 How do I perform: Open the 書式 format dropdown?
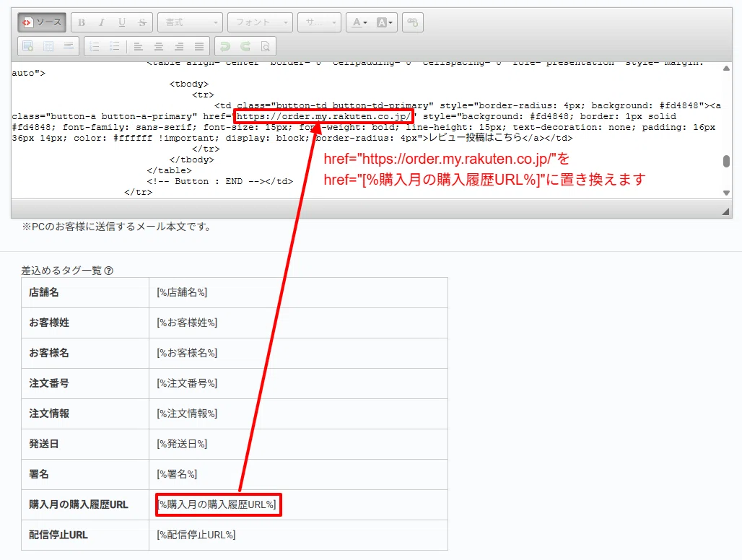191,22
